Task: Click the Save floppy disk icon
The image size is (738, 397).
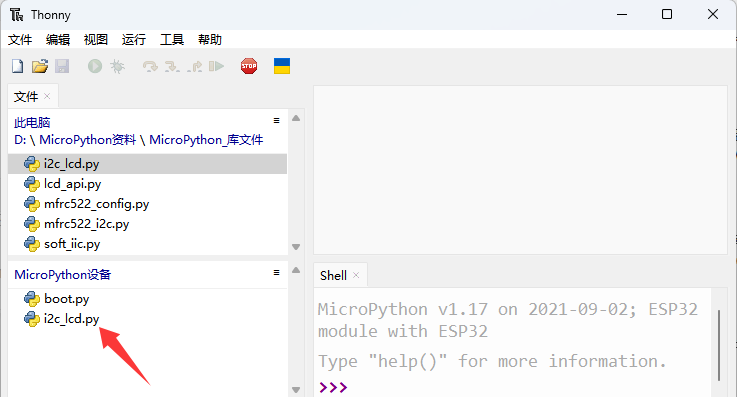Action: pyautogui.click(x=62, y=66)
